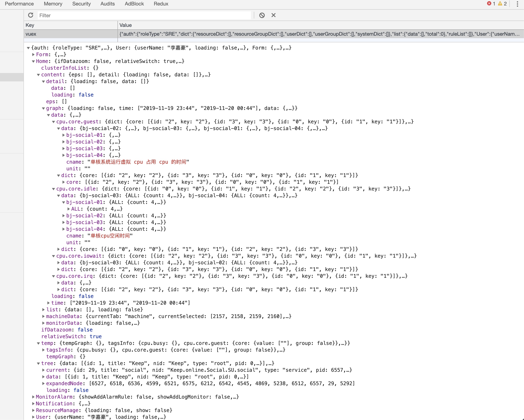Switch to the Performance tab
Image resolution: width=524 pixels, height=420 pixels.
pos(19,4)
